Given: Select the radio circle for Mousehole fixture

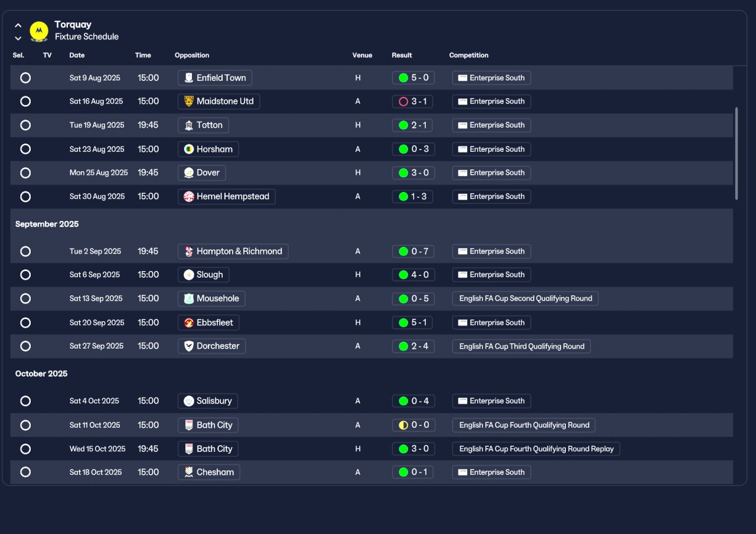Looking at the screenshot, I should coord(25,298).
